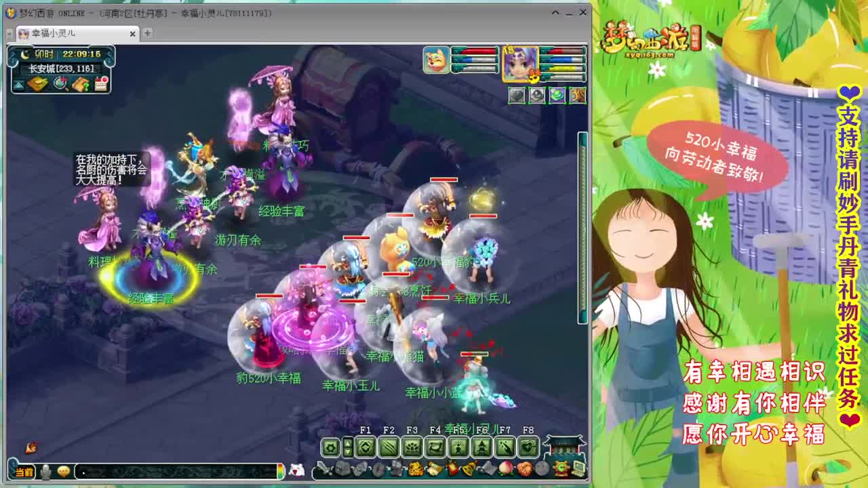Add a new game tab with plus
The image size is (868, 488).
click(x=147, y=33)
